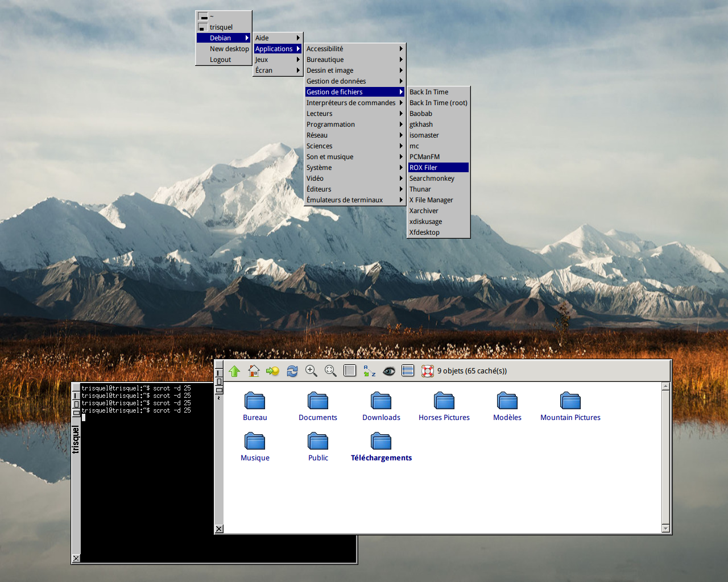
Task: Launch Back In Time
Action: pos(439,92)
